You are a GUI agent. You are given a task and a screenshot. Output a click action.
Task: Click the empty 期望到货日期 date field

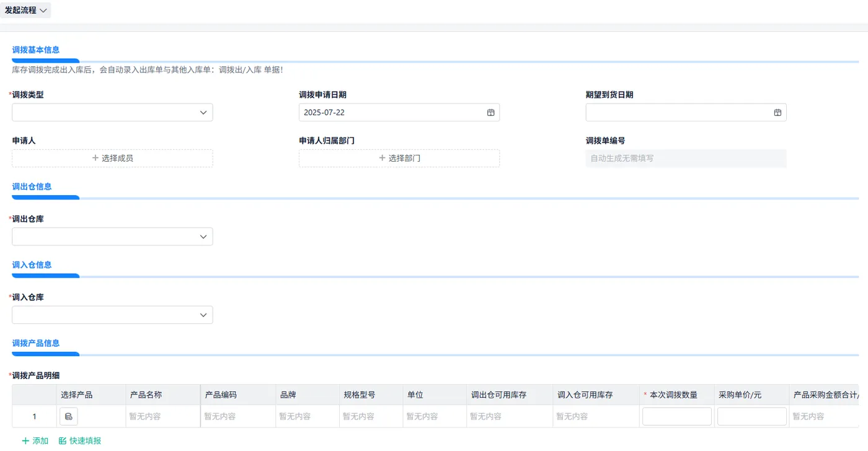686,112
